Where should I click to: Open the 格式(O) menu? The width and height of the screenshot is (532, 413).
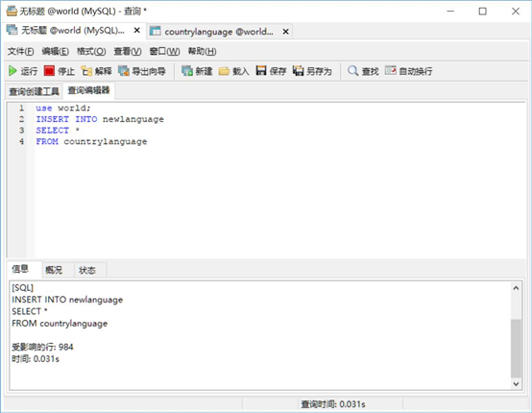(x=91, y=52)
